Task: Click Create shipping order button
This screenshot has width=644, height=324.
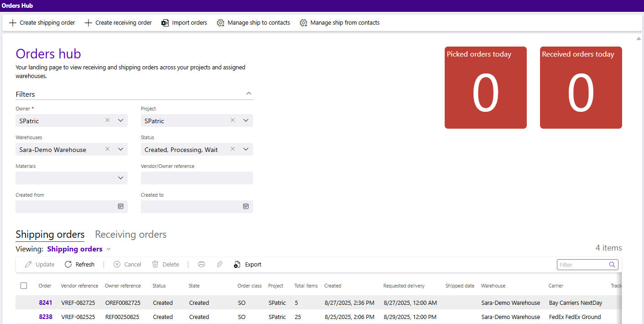Action: [x=42, y=23]
